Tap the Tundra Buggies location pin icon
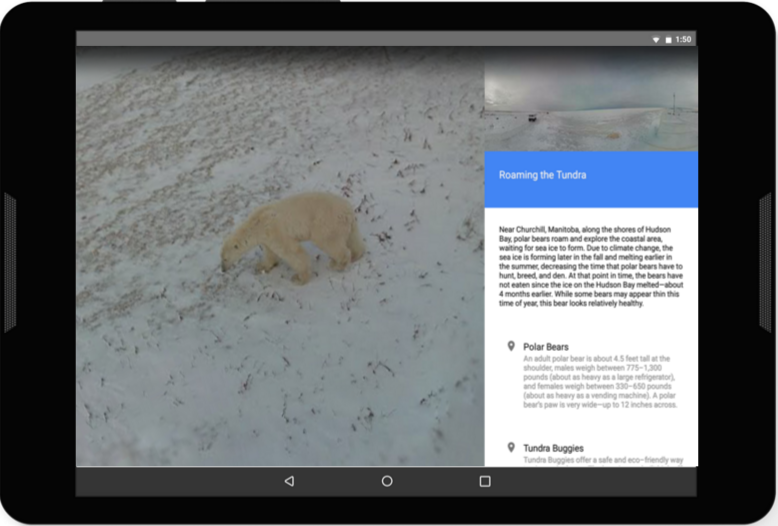The width and height of the screenshot is (778, 526). 511,447
